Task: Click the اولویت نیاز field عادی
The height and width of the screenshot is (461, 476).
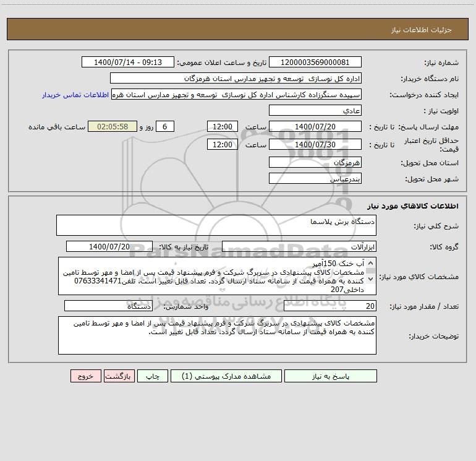Action: [315, 111]
